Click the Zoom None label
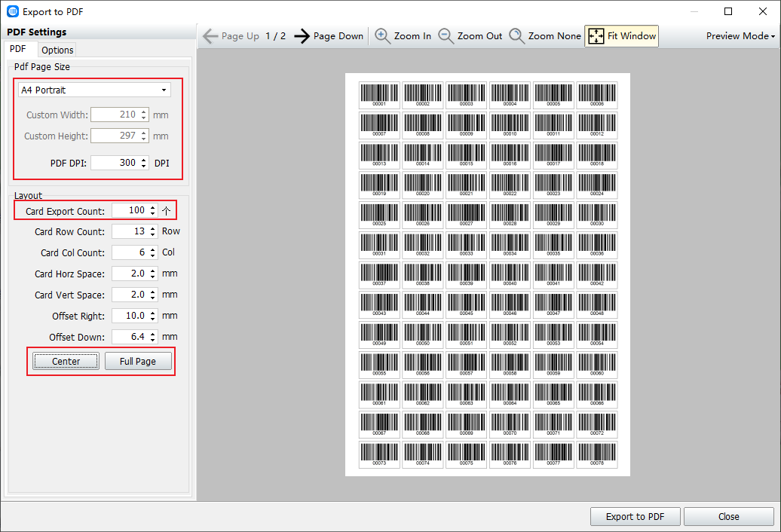The image size is (781, 532). (x=554, y=36)
